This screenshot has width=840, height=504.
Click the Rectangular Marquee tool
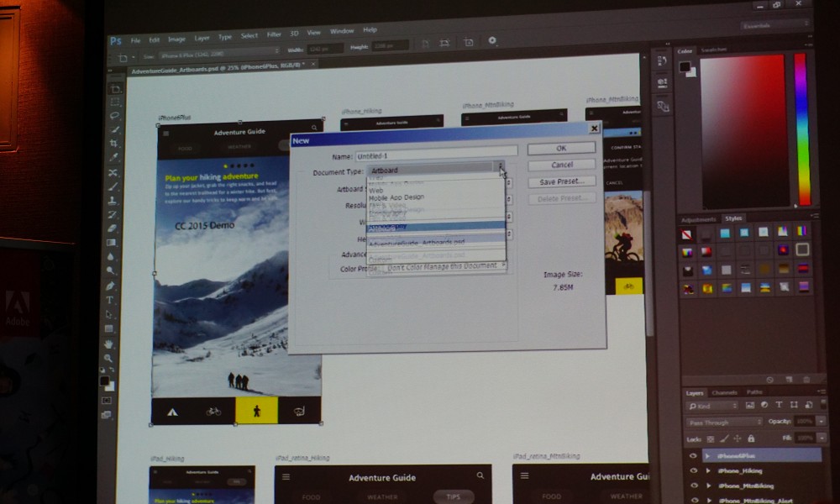[x=115, y=102]
